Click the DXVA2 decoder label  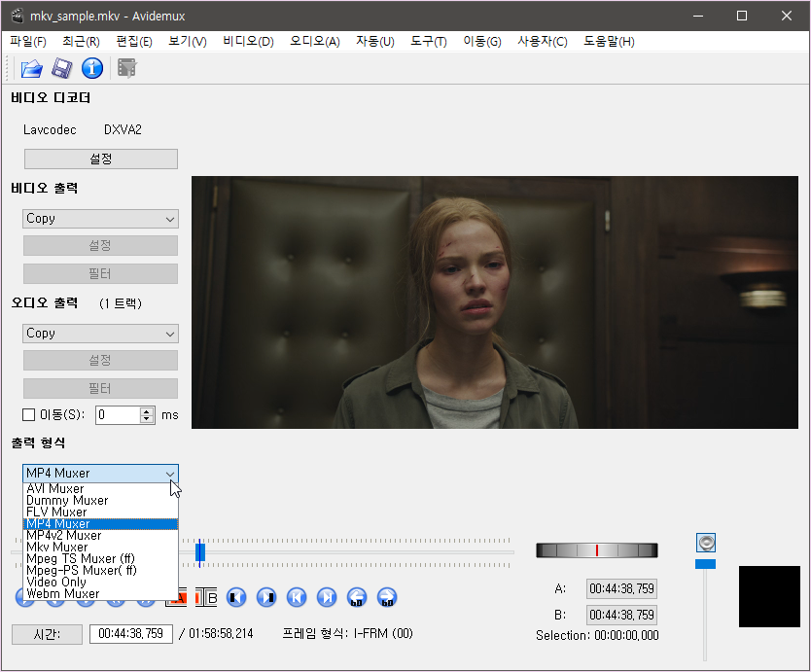click(123, 130)
